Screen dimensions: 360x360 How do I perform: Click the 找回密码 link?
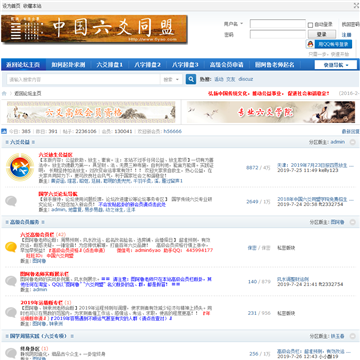[351, 24]
